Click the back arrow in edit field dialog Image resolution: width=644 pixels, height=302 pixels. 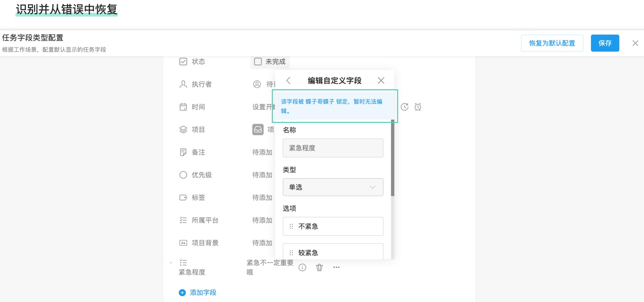[x=288, y=81]
